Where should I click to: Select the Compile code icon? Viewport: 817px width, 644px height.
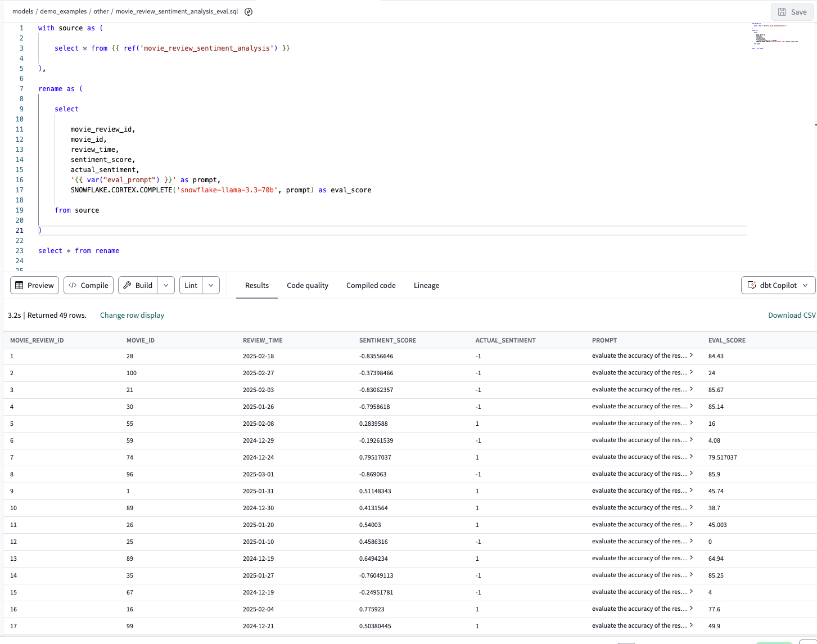tap(73, 285)
